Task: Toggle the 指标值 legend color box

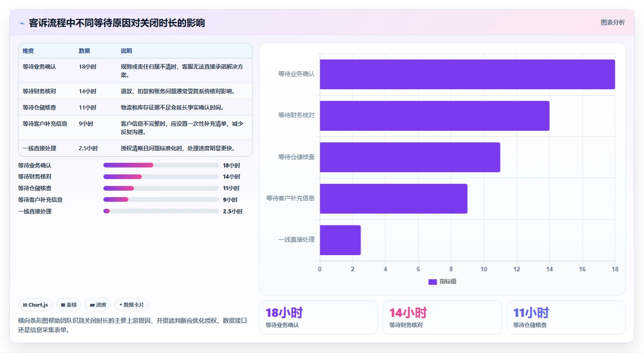Action: point(432,282)
